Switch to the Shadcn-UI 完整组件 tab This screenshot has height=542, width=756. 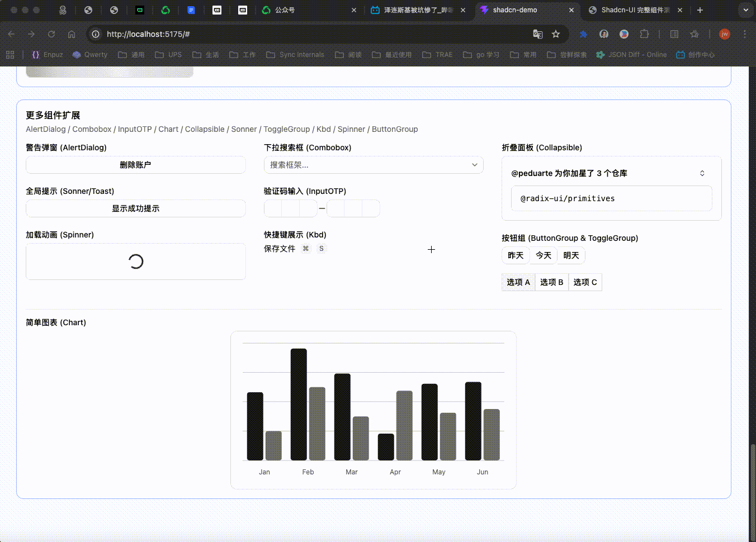point(635,10)
